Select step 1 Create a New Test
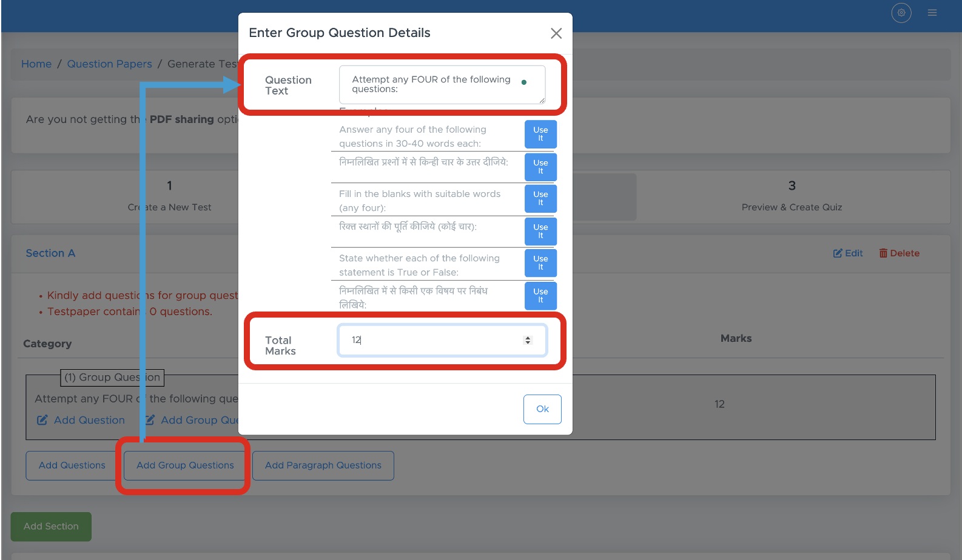Image resolution: width=962 pixels, height=560 pixels. tap(169, 196)
